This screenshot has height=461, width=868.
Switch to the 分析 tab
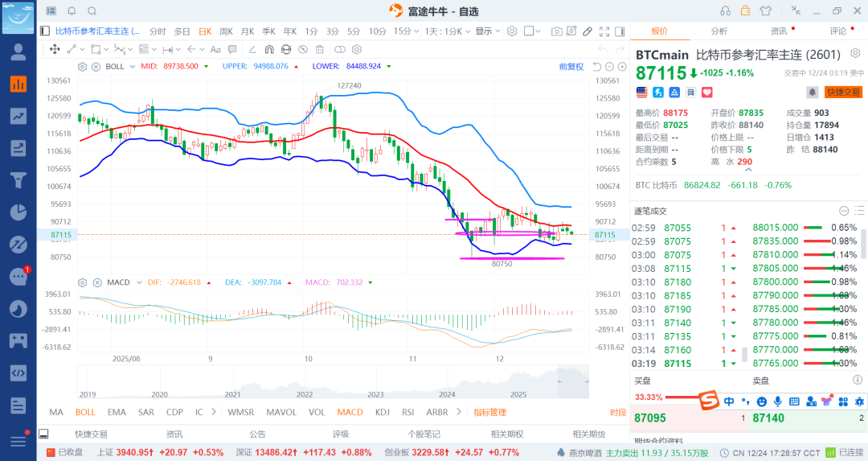[x=719, y=31]
